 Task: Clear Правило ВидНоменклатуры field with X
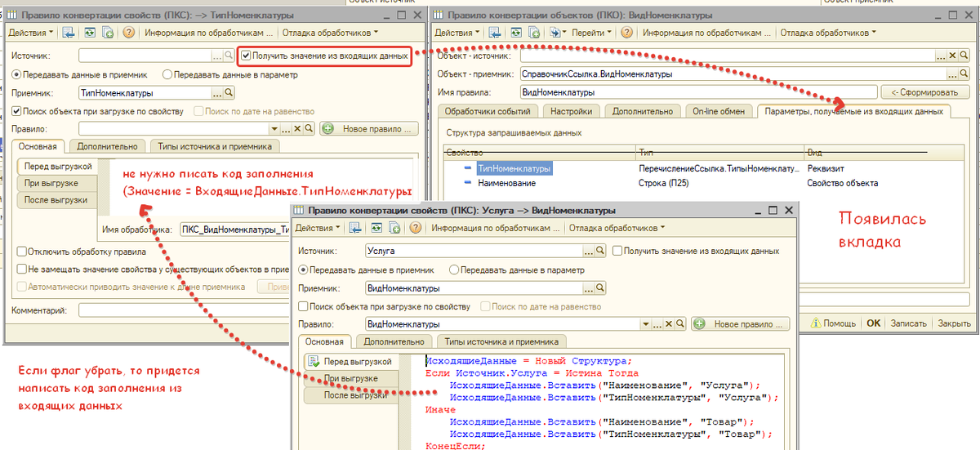[669, 324]
